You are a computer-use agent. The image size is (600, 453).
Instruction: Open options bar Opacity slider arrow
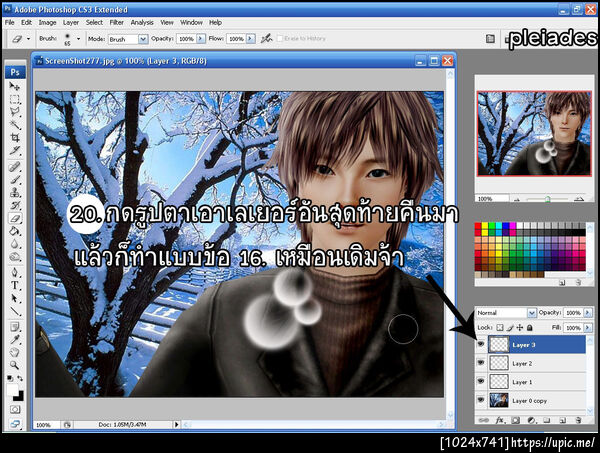[x=201, y=39]
